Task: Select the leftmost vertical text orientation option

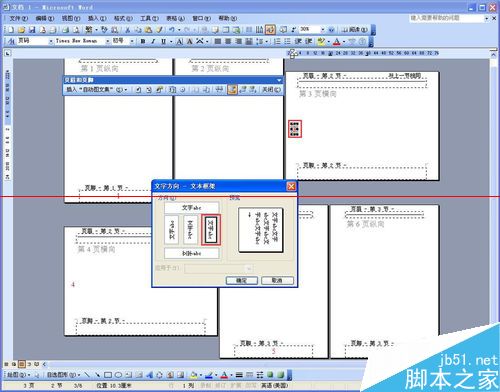Action: click(x=172, y=229)
